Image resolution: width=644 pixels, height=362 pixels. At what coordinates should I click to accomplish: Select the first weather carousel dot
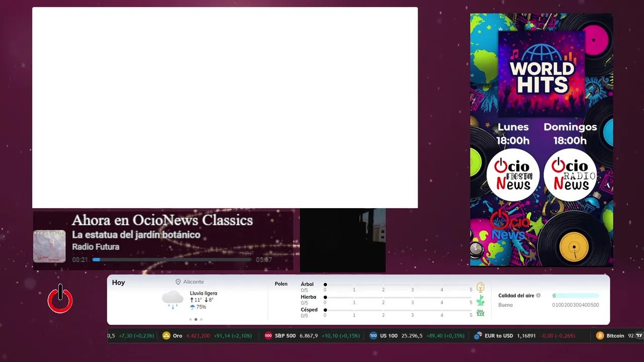[x=190, y=319]
